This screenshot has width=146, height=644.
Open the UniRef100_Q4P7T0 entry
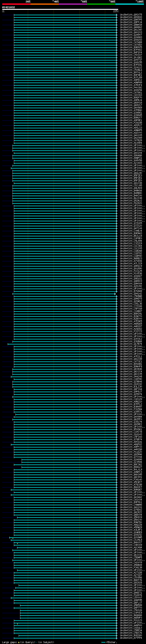(x=131, y=608)
